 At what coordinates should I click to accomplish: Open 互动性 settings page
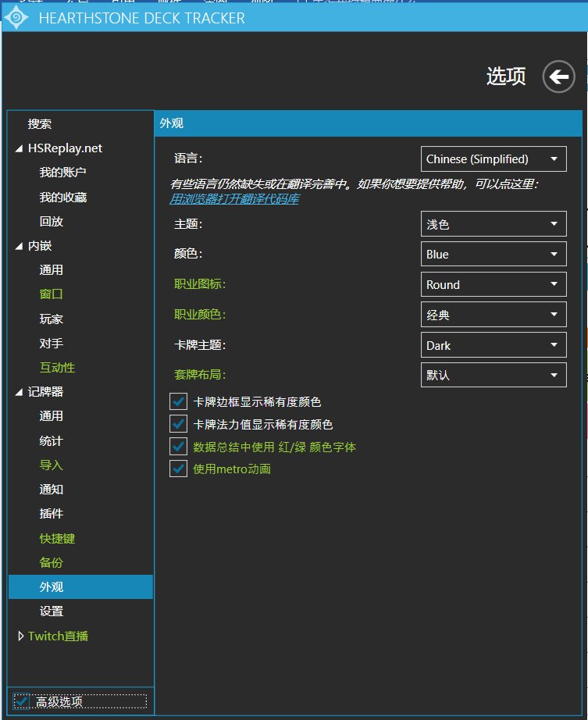[57, 367]
